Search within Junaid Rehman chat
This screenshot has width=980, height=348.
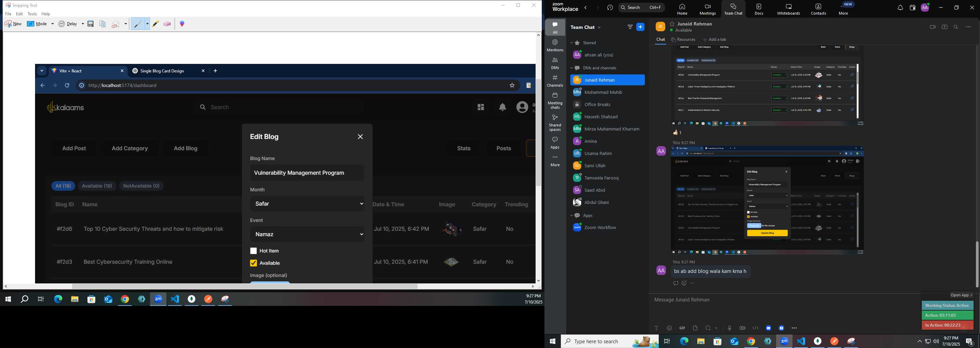(x=956, y=27)
